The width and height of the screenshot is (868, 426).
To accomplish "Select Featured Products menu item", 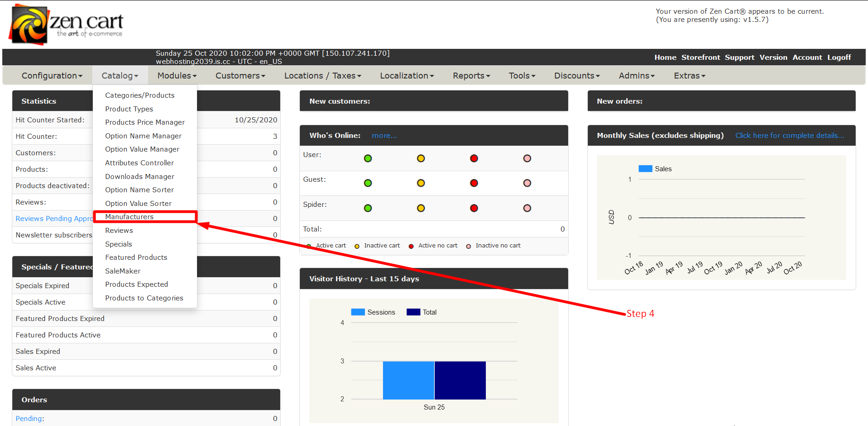I will coord(136,258).
